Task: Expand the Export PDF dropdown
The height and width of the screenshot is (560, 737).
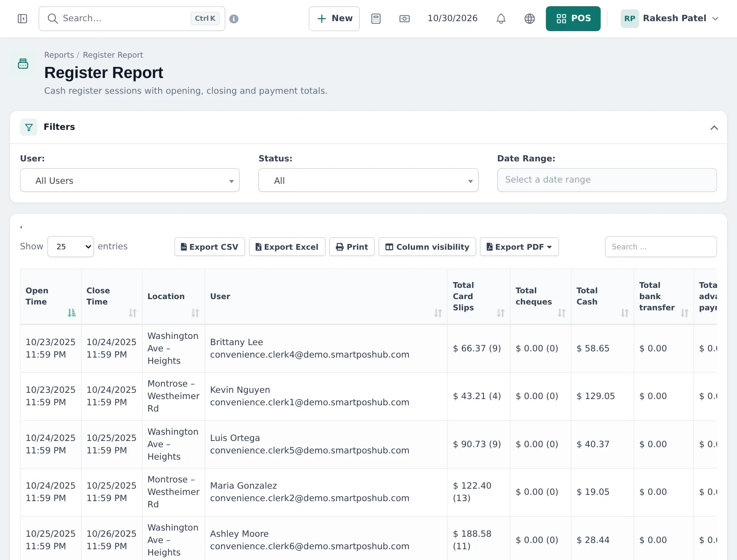Action: 519,247
